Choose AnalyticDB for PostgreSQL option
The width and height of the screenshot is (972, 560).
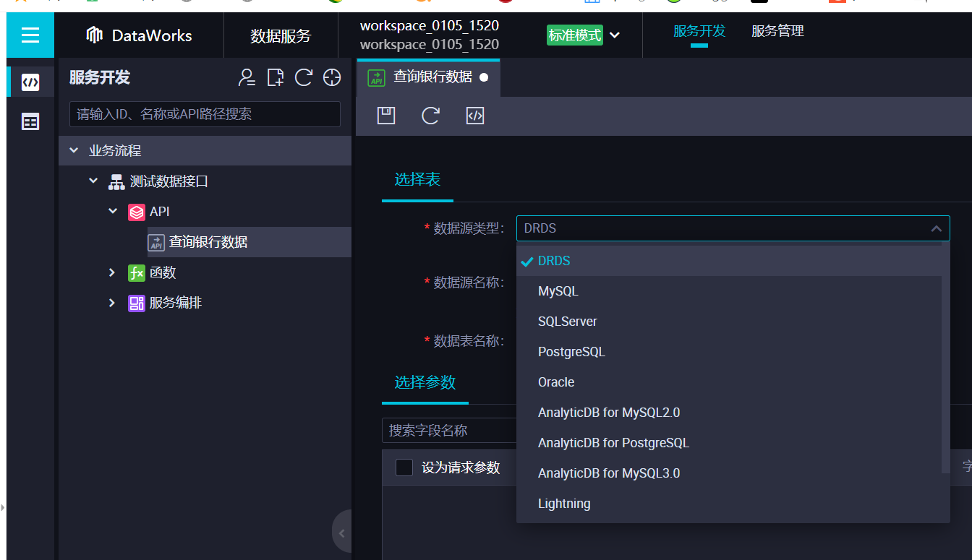729,443
